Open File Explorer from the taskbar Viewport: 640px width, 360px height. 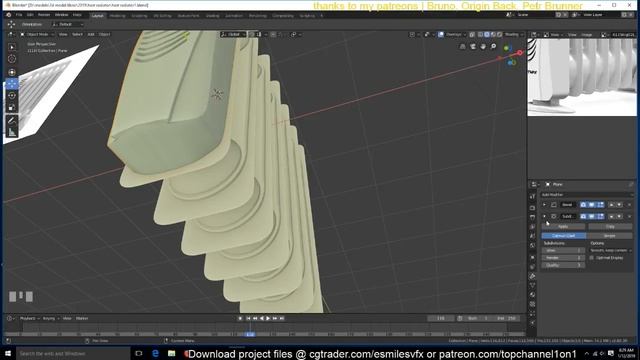coord(171,353)
